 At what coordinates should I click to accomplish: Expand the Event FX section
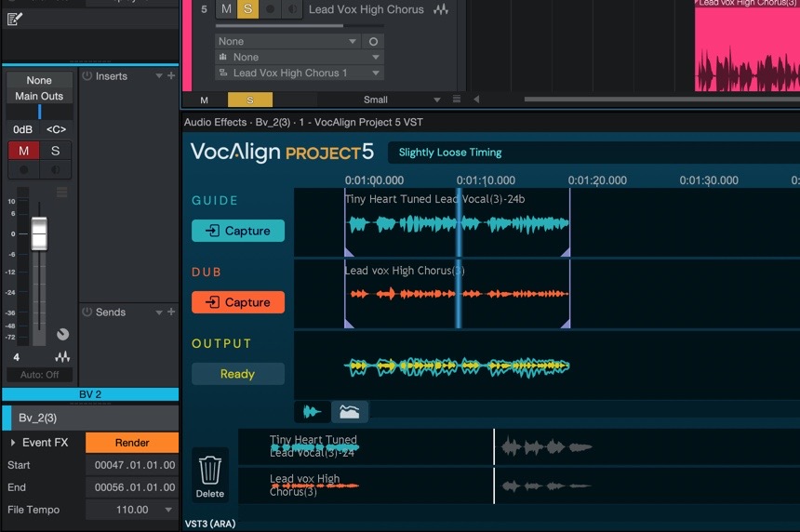13,443
